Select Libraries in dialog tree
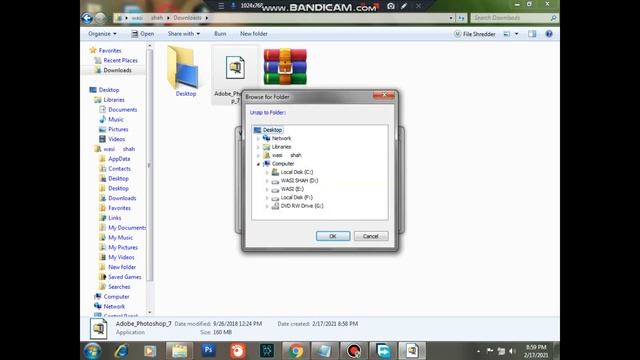Screen dimensions: 640x360 click(x=281, y=147)
